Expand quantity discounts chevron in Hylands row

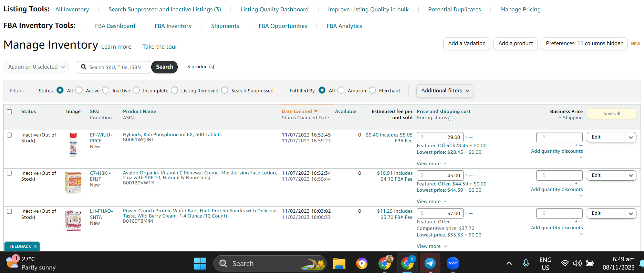pos(581,158)
